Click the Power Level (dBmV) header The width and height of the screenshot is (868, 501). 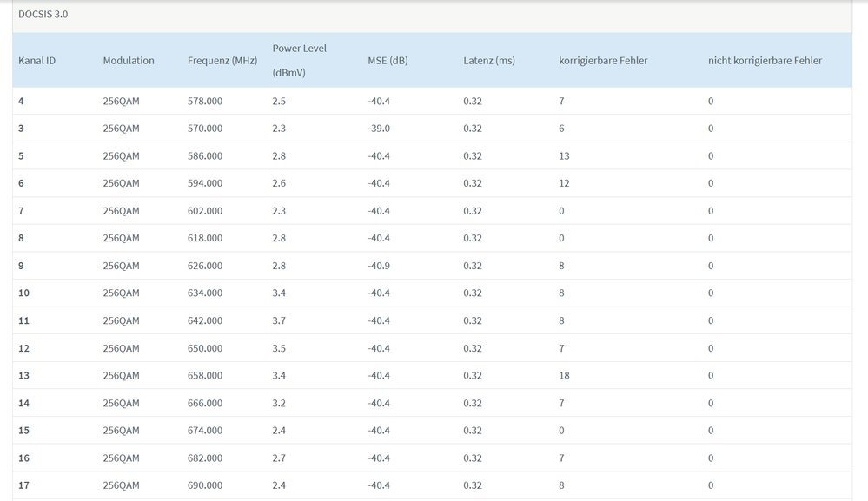[299, 61]
